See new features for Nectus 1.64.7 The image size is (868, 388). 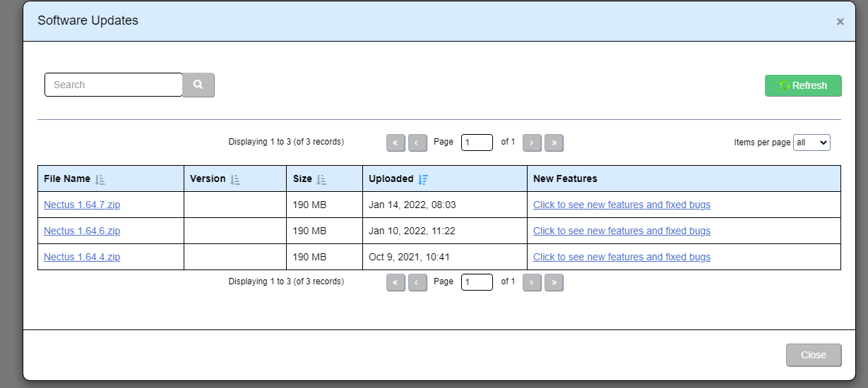click(x=622, y=205)
